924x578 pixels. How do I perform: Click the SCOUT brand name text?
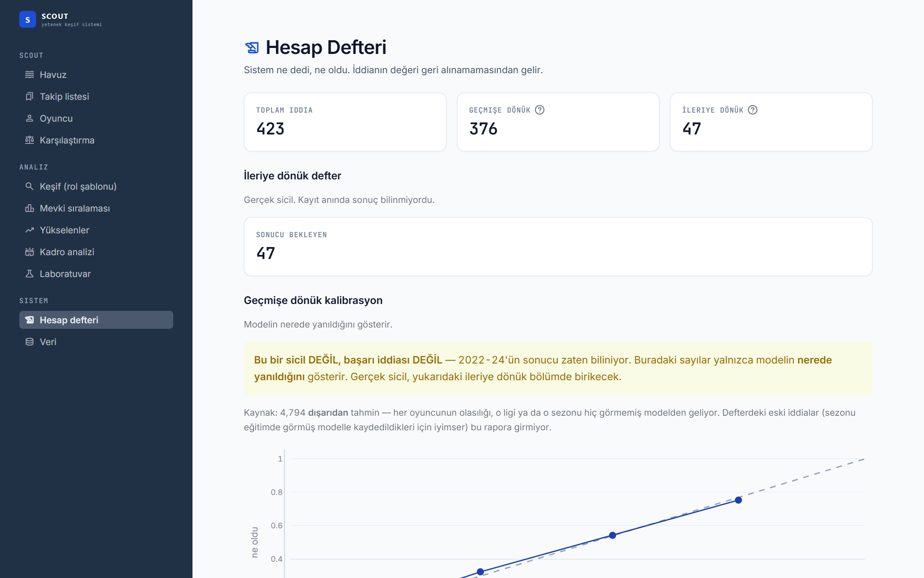pos(55,16)
